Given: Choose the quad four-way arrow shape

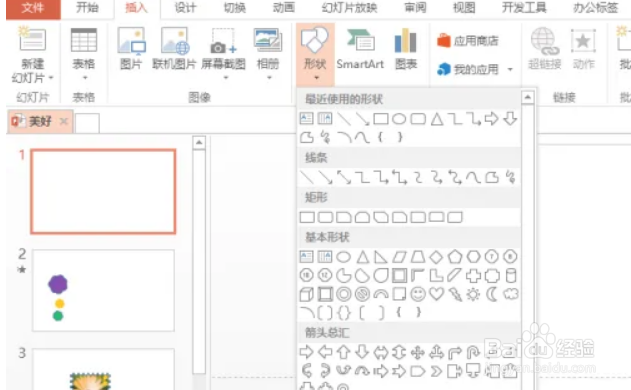Looking at the screenshot, I should pos(418,353).
